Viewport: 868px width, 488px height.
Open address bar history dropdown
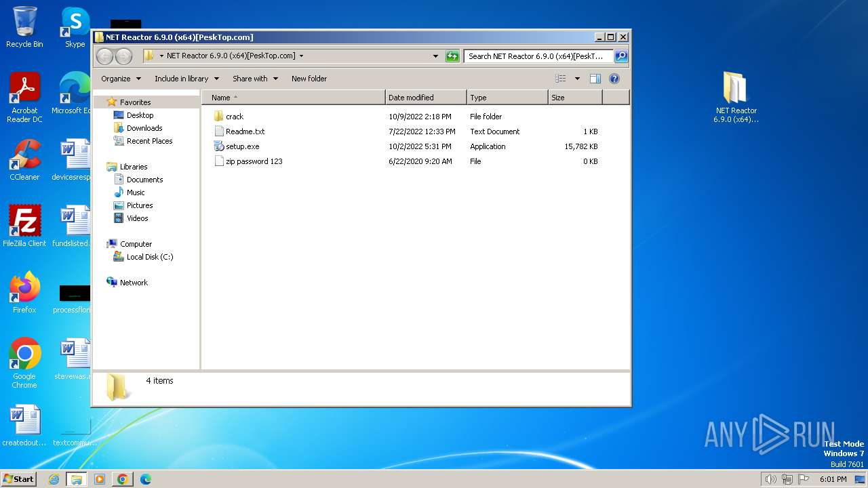pyautogui.click(x=435, y=56)
